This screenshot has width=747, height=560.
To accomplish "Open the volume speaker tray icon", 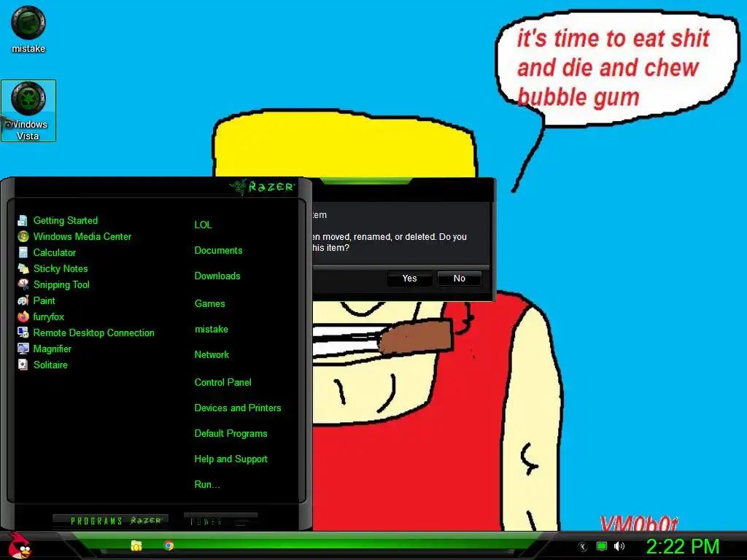I will (619, 546).
